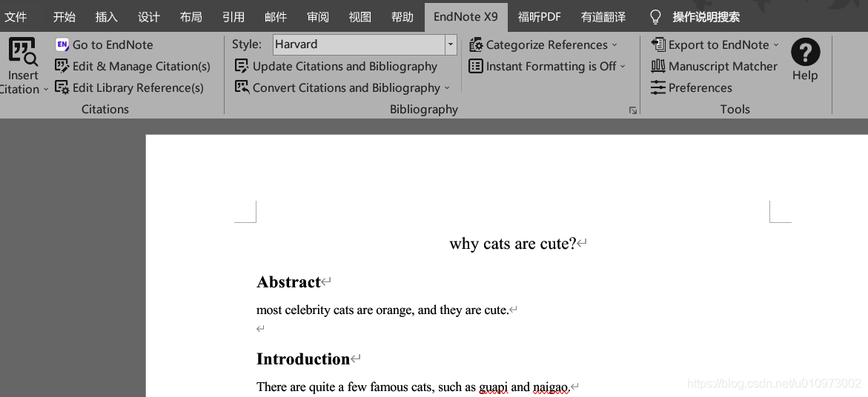Switch to the 引用 tab
The height and width of the screenshot is (397, 868).
pyautogui.click(x=233, y=17)
